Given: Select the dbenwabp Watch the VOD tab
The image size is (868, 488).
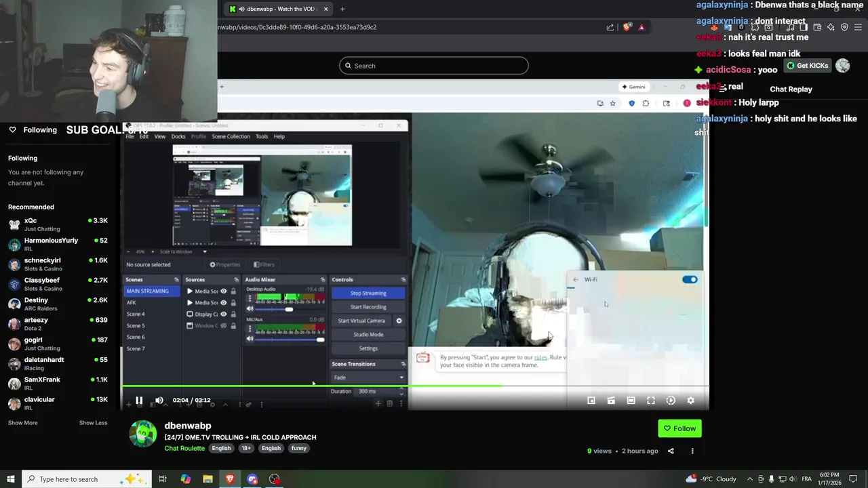Looking at the screenshot, I should 279,9.
